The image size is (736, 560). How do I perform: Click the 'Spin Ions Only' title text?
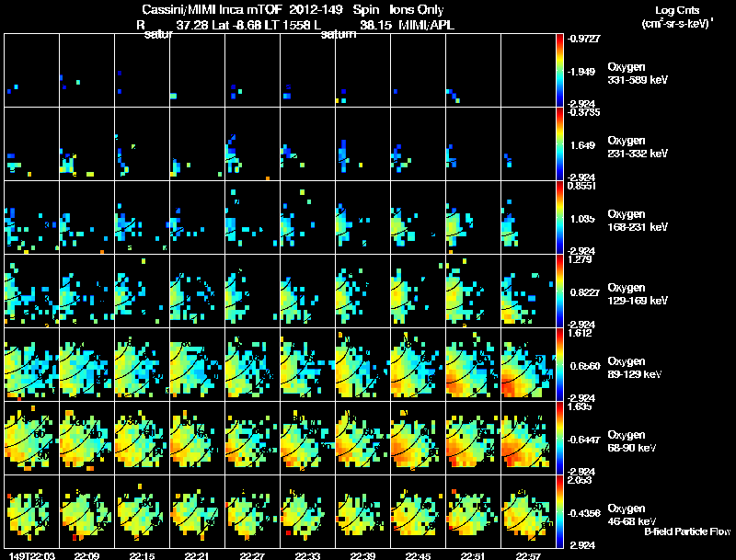click(x=398, y=9)
